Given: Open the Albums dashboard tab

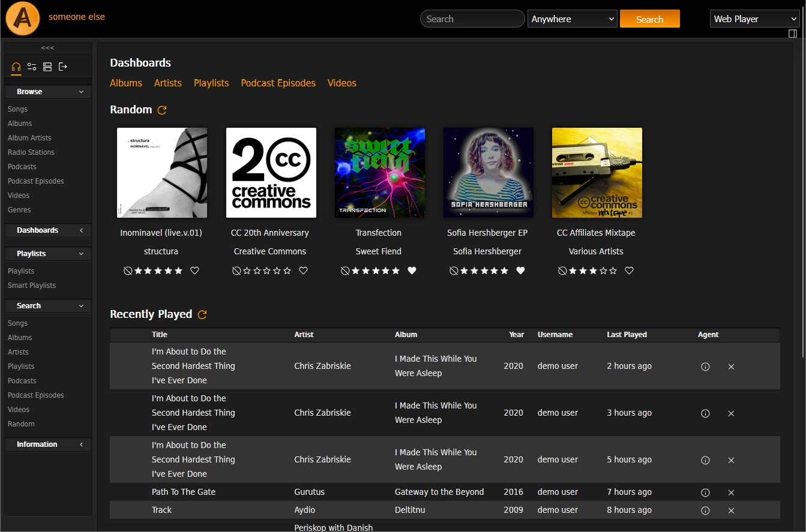Looking at the screenshot, I should 126,83.
